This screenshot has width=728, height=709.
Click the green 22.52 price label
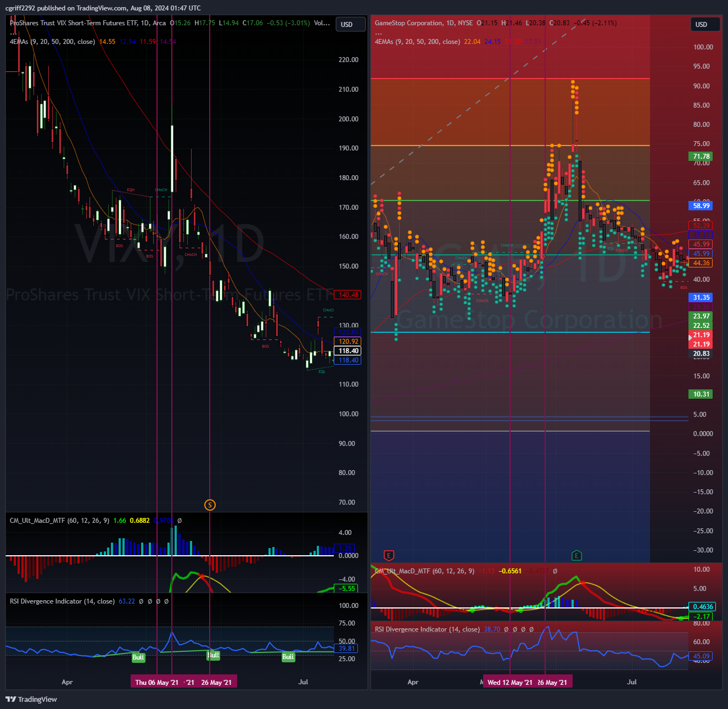coord(701,326)
